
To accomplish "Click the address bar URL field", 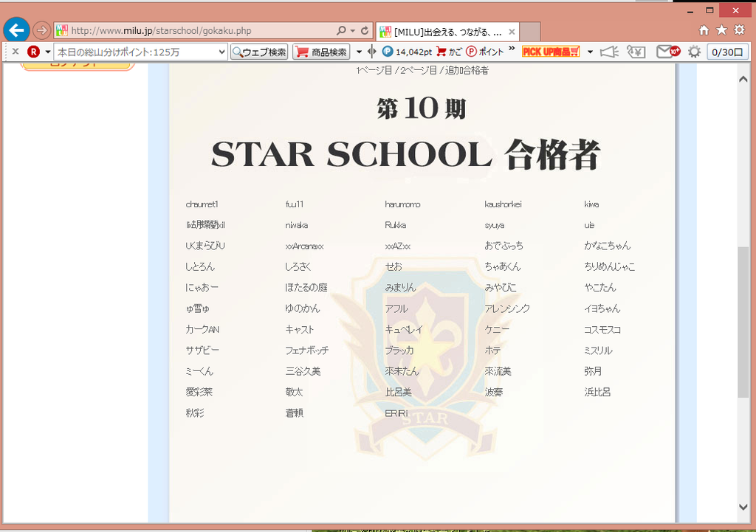I will click(199, 31).
